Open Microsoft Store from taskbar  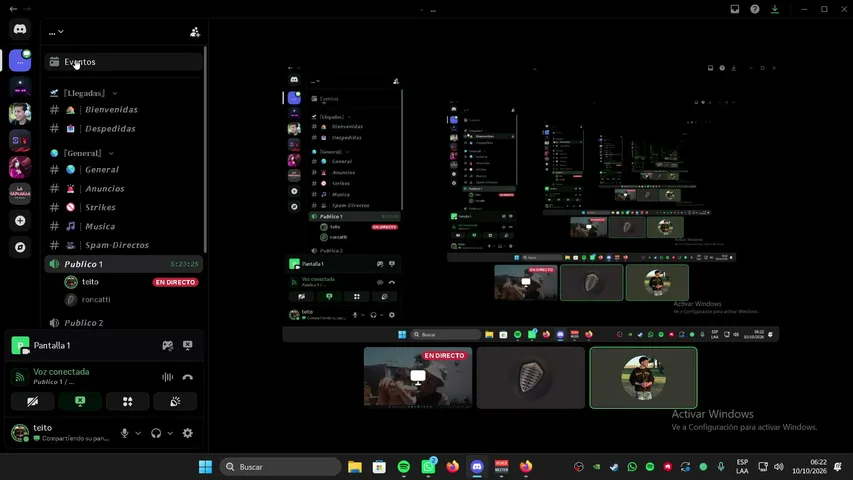coord(379,467)
